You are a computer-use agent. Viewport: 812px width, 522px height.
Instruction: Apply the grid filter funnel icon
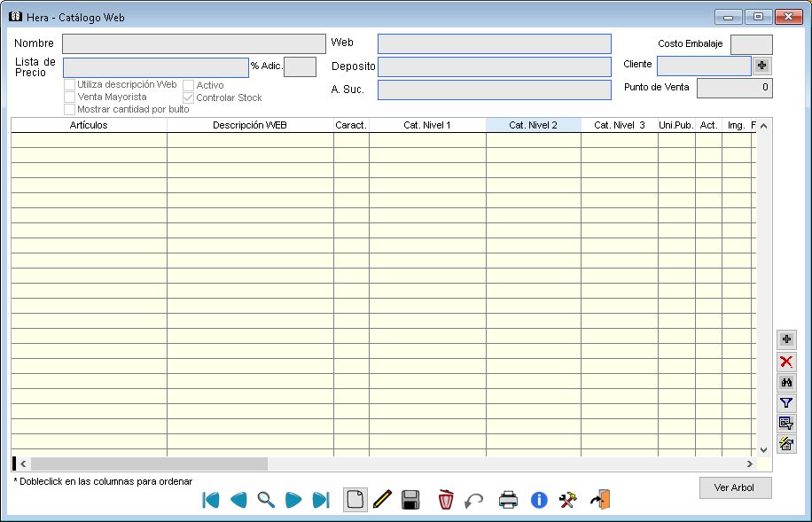[785, 403]
